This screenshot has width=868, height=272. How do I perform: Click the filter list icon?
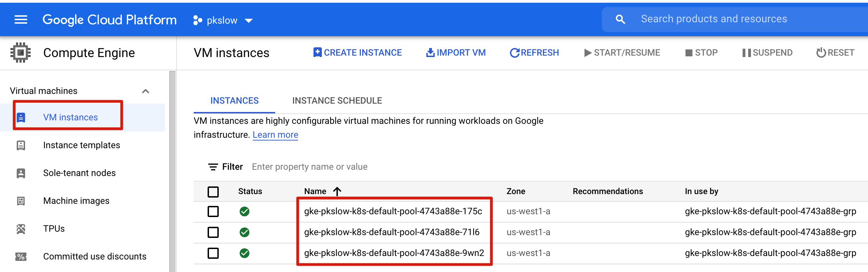point(213,167)
